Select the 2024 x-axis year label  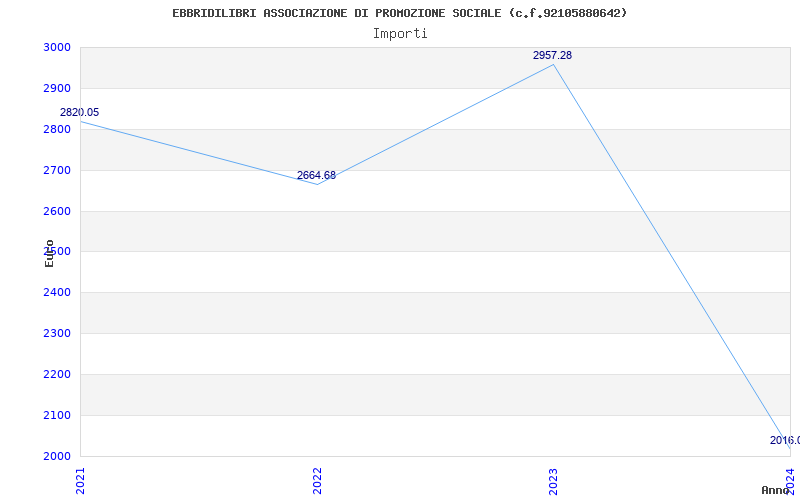point(789,480)
